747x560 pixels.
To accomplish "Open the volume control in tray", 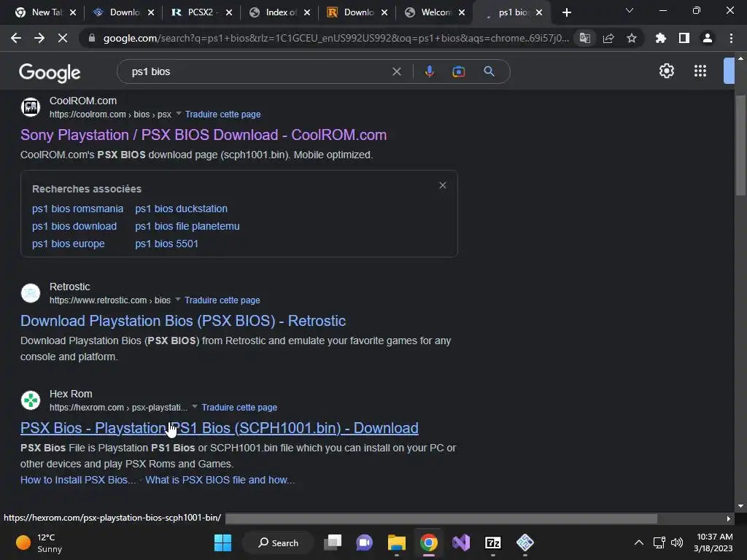I will click(x=676, y=542).
